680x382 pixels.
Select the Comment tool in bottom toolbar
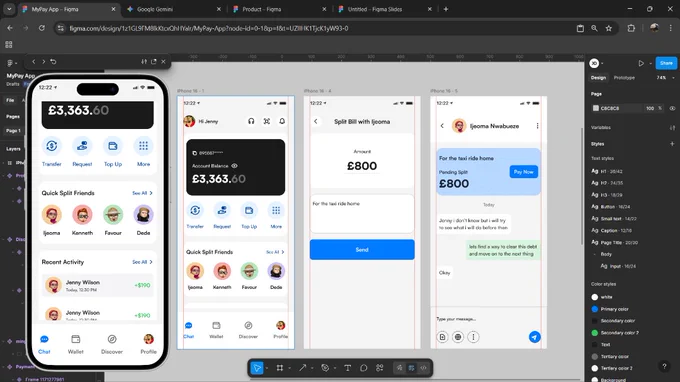pos(363,368)
